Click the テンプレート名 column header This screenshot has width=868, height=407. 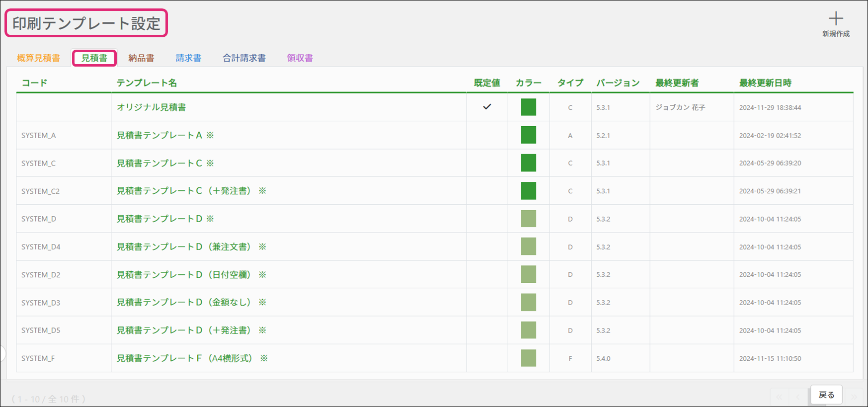point(147,83)
